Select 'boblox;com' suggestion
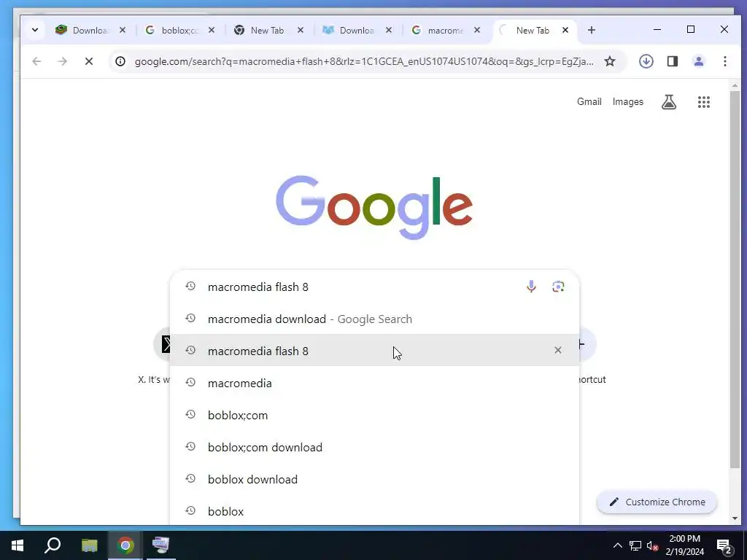 tap(374, 415)
